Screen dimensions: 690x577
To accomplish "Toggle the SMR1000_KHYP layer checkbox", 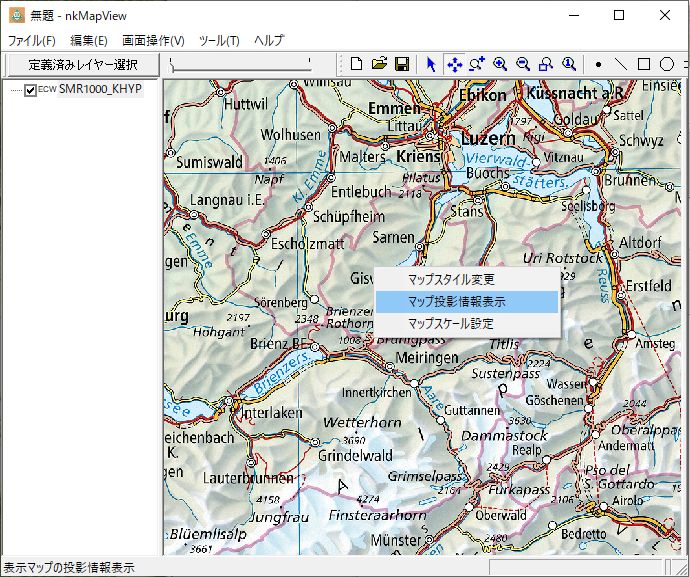I will (x=31, y=90).
